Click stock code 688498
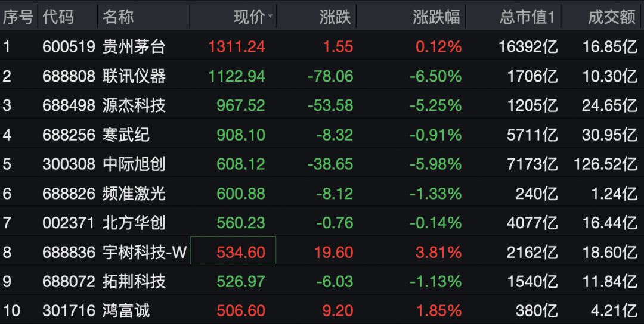This screenshot has width=644, height=324. coord(69,105)
